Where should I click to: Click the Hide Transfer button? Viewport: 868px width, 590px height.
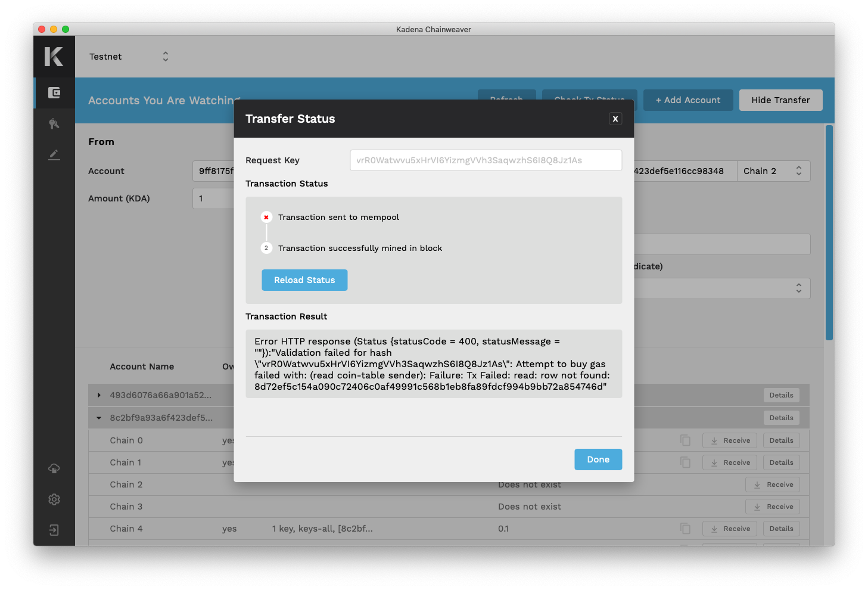point(780,100)
